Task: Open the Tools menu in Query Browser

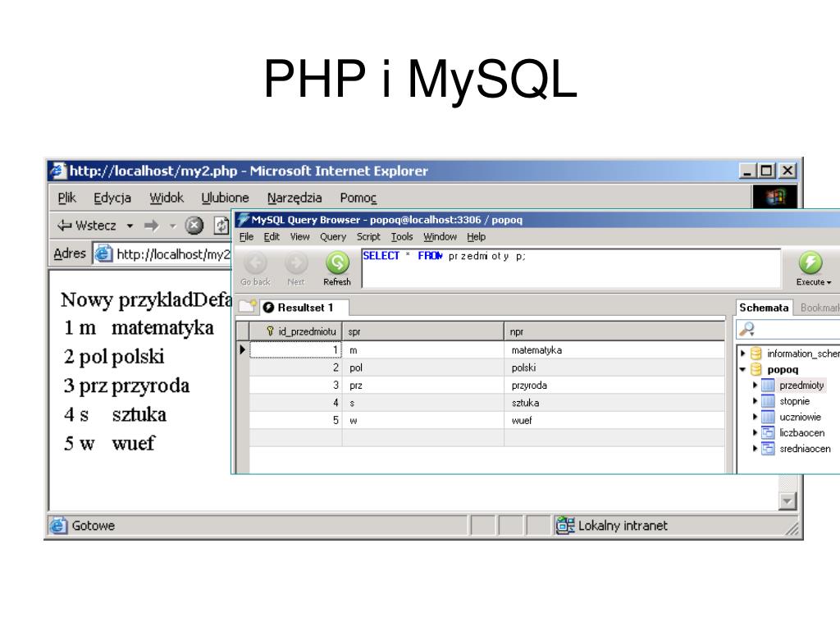Action: tap(402, 237)
